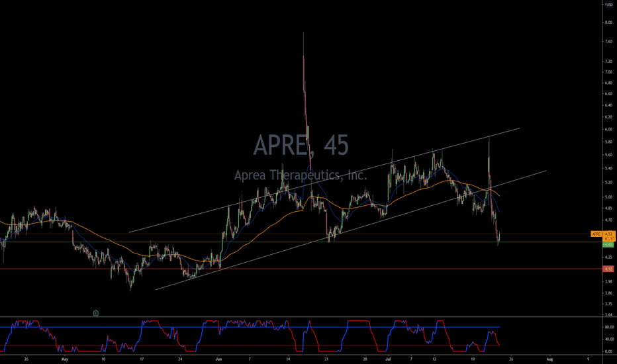Viewport: 617px width, 364px height.
Task: Click the 4.25 price axis value
Action: [609, 257]
